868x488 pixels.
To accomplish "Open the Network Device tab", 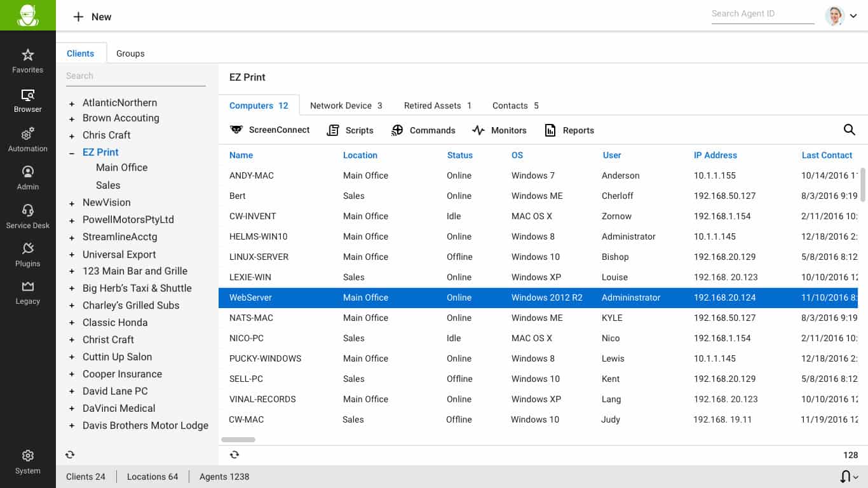I will point(346,105).
